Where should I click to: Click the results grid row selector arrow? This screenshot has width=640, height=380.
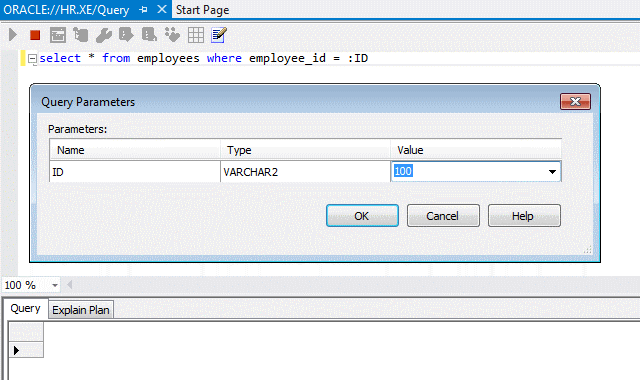pyautogui.click(x=16, y=350)
